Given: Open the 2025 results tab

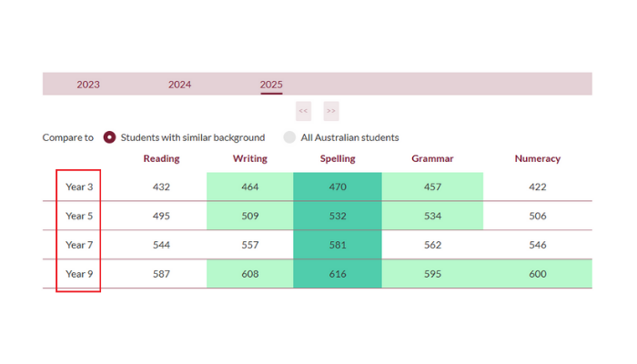Looking at the screenshot, I should (x=271, y=85).
